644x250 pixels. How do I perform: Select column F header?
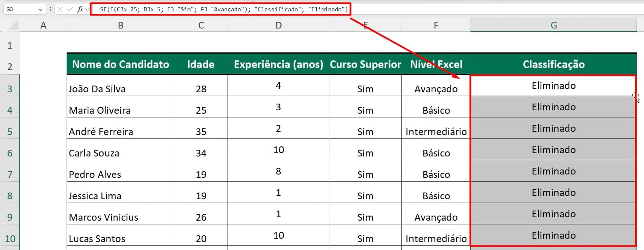(436, 26)
